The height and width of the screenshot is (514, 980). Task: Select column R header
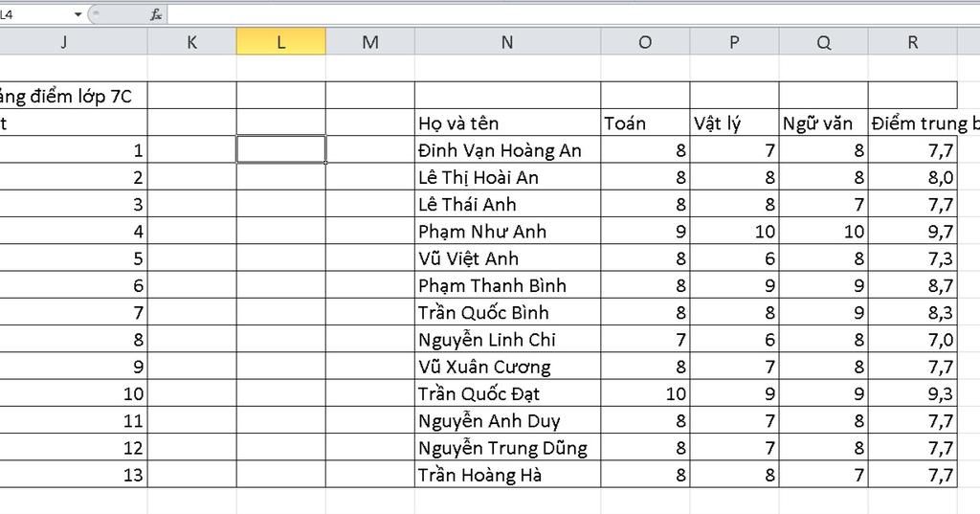[912, 42]
